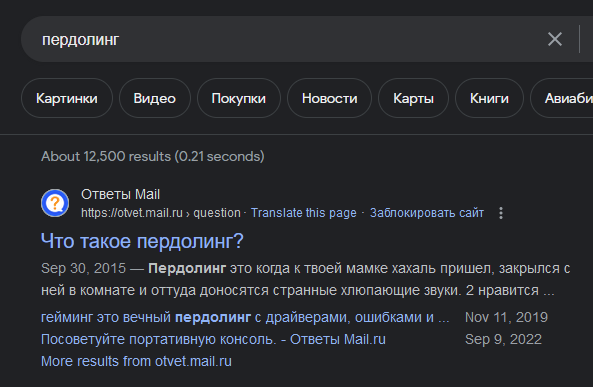Click Заблокировать сайт link
The width and height of the screenshot is (593, 387).
click(427, 213)
